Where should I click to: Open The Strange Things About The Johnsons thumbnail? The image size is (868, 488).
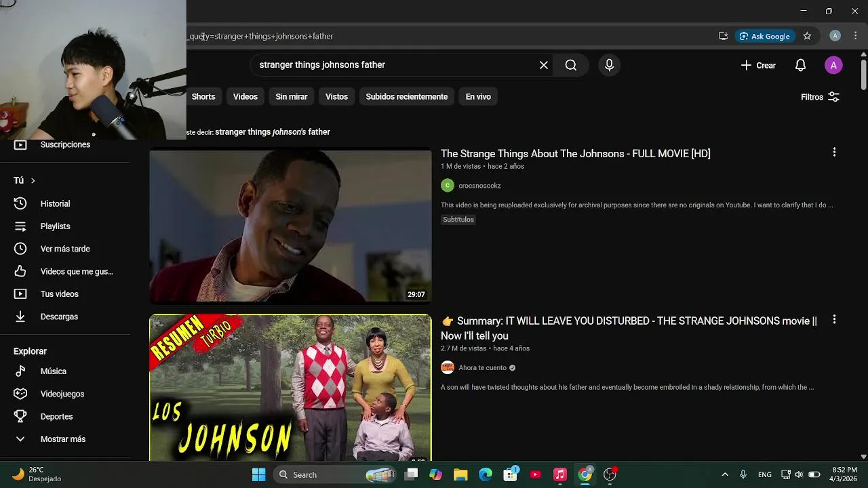[290, 226]
